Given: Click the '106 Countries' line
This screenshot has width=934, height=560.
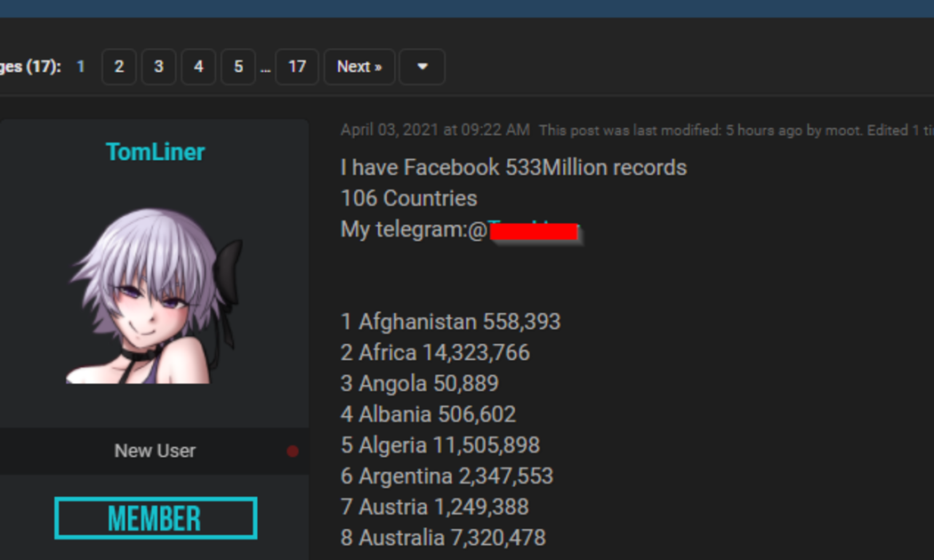Looking at the screenshot, I should coord(408,198).
